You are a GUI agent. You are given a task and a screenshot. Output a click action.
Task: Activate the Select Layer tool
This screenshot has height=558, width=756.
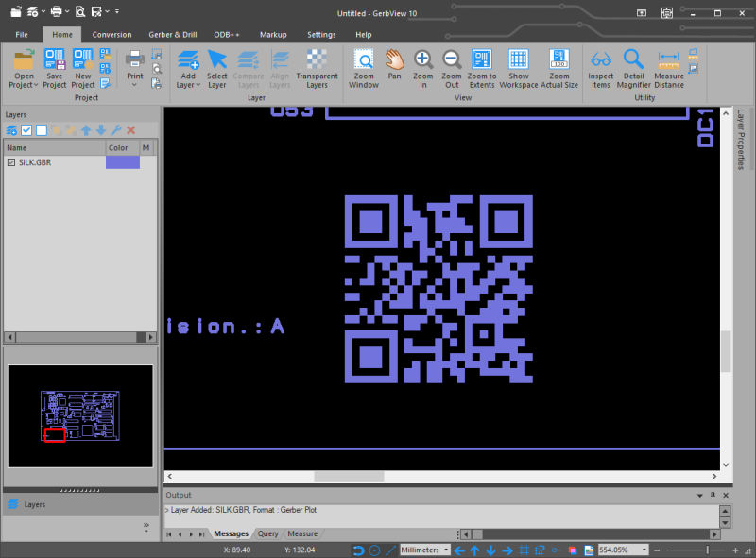(217, 69)
